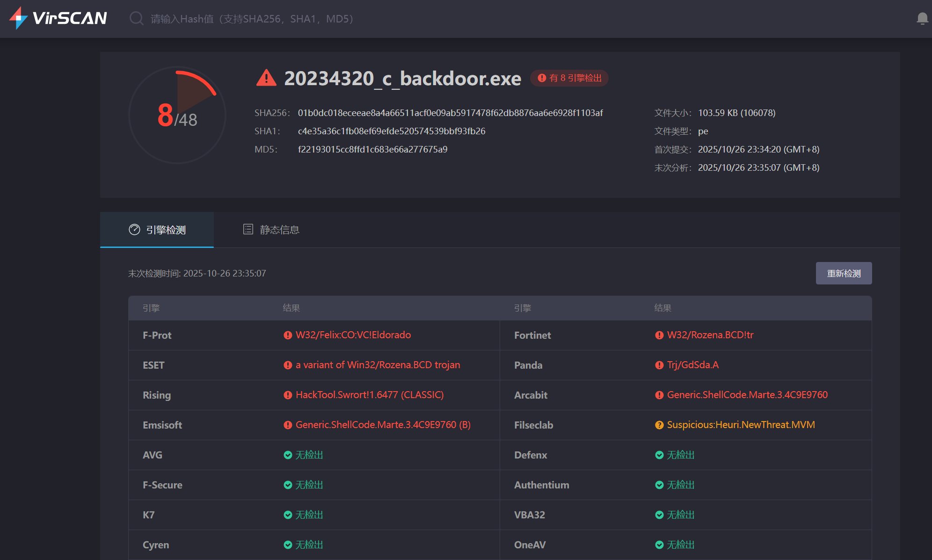Click the 8/48 detection gauge

177,115
